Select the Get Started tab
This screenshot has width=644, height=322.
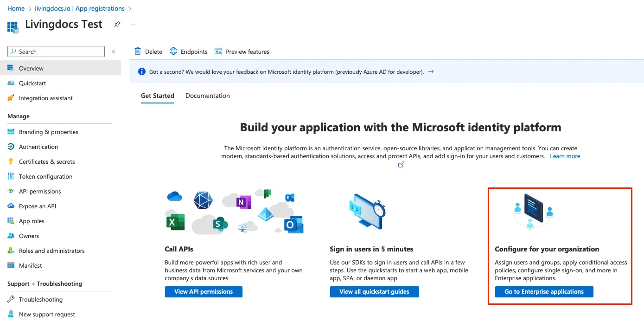pyautogui.click(x=158, y=96)
